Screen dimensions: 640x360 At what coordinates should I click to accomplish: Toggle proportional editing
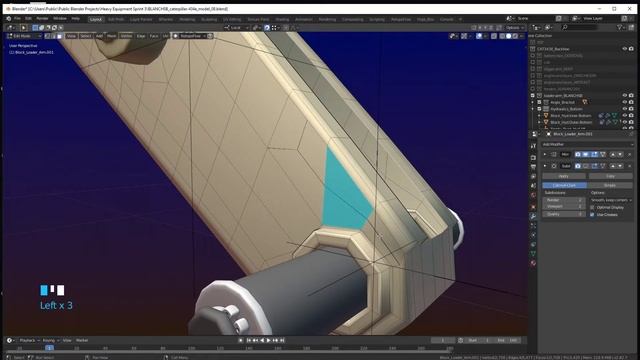pyautogui.click(x=286, y=28)
